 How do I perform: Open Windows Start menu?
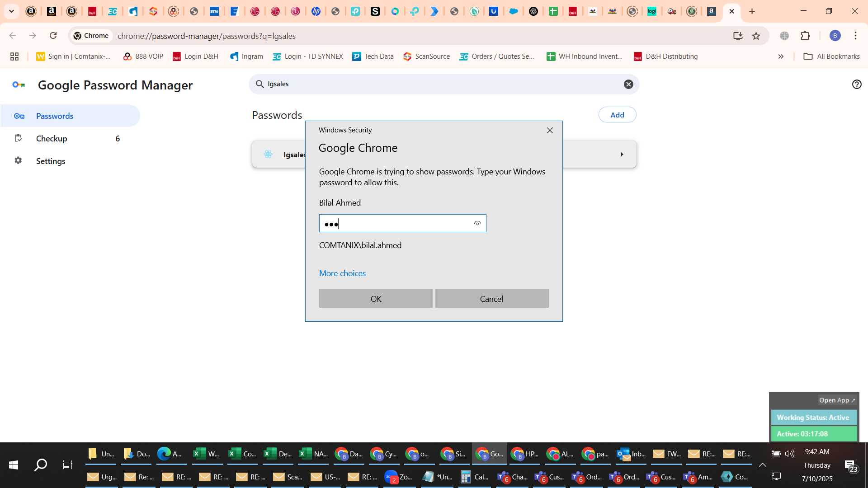13,465
